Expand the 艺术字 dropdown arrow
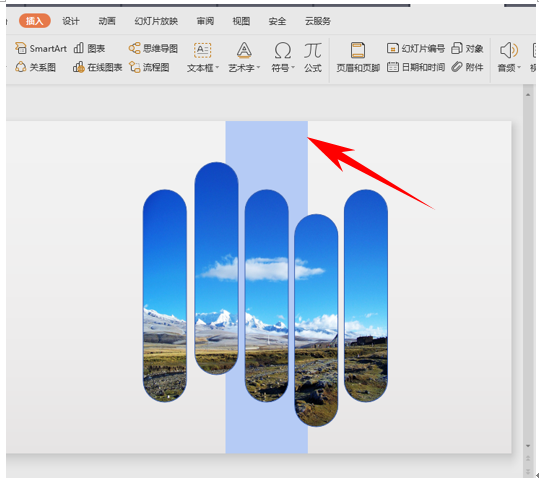 click(x=258, y=68)
